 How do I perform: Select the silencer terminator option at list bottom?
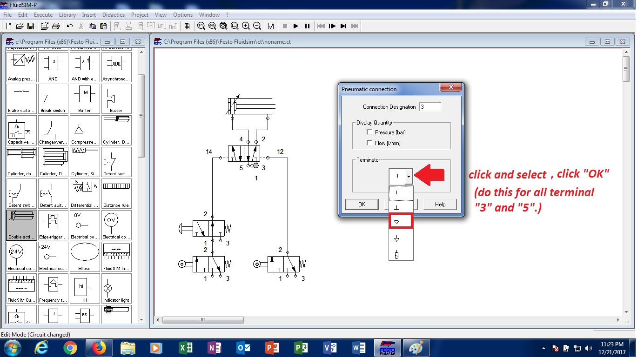[401, 253]
